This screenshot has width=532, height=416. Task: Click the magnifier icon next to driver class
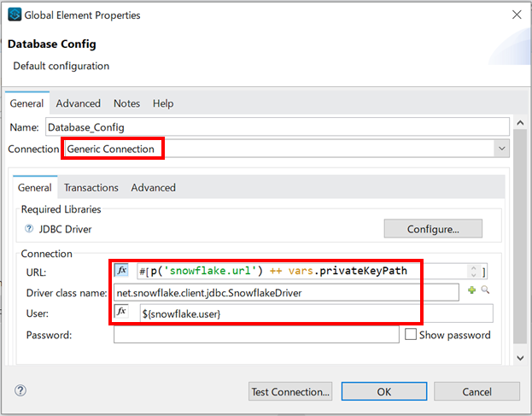484,292
